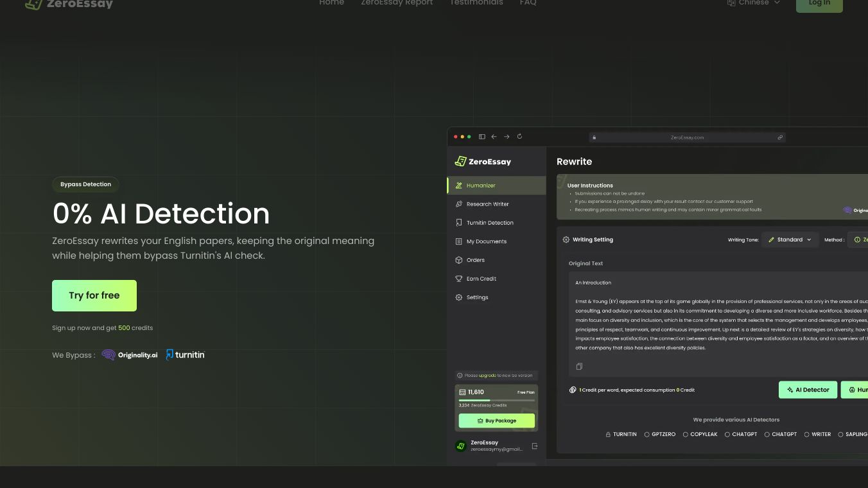Image resolution: width=868 pixels, height=488 pixels.
Task: Click the Writing Tone: label
Action: [x=743, y=240]
